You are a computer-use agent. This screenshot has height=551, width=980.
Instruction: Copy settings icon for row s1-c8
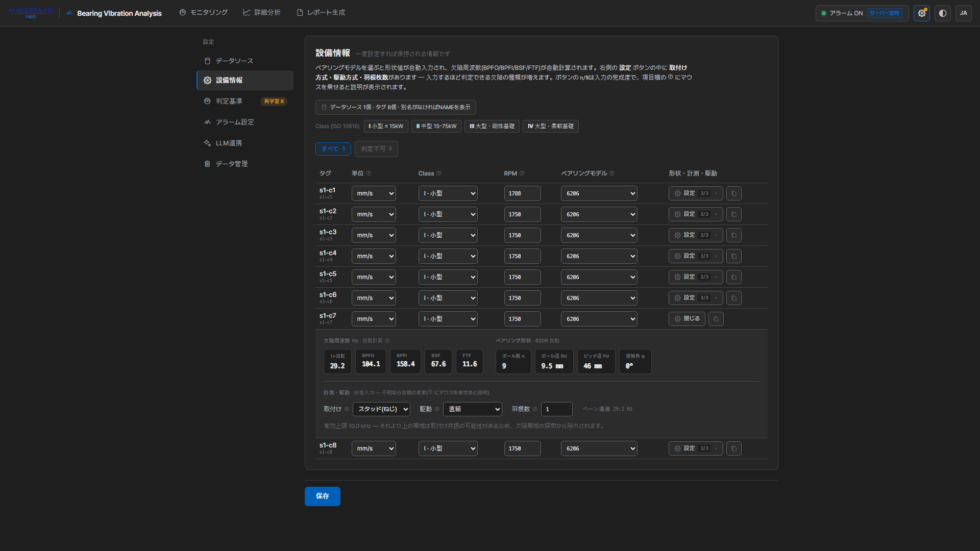click(733, 448)
